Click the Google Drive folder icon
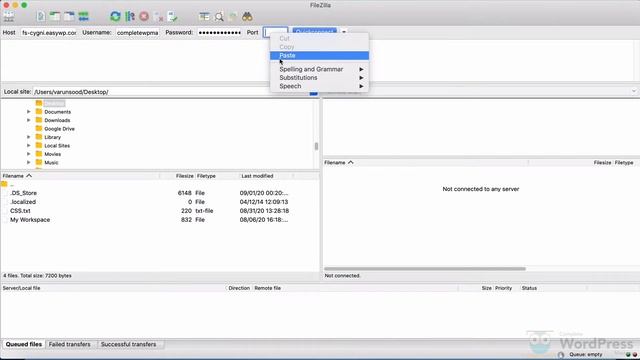Screen dimensions: 640x360 click(39, 128)
